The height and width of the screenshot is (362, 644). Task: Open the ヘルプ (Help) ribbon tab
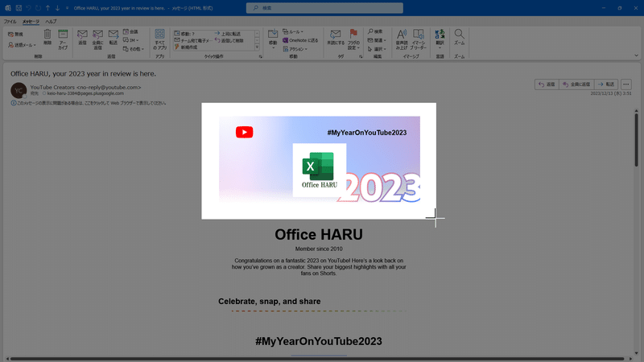point(51,22)
